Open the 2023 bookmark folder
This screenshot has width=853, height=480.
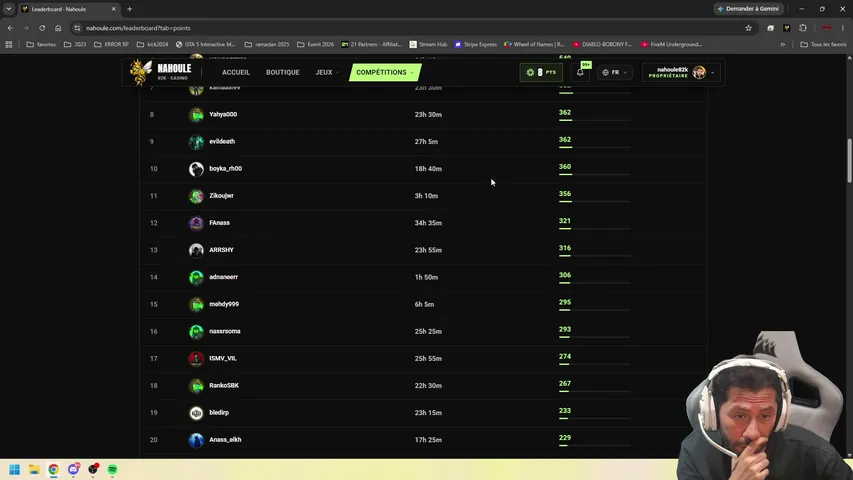pos(75,44)
